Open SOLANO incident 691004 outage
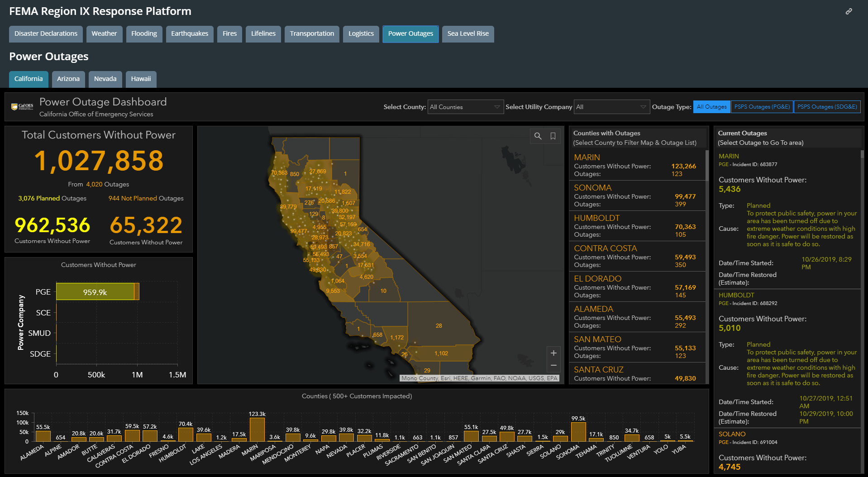 pyautogui.click(x=787, y=452)
